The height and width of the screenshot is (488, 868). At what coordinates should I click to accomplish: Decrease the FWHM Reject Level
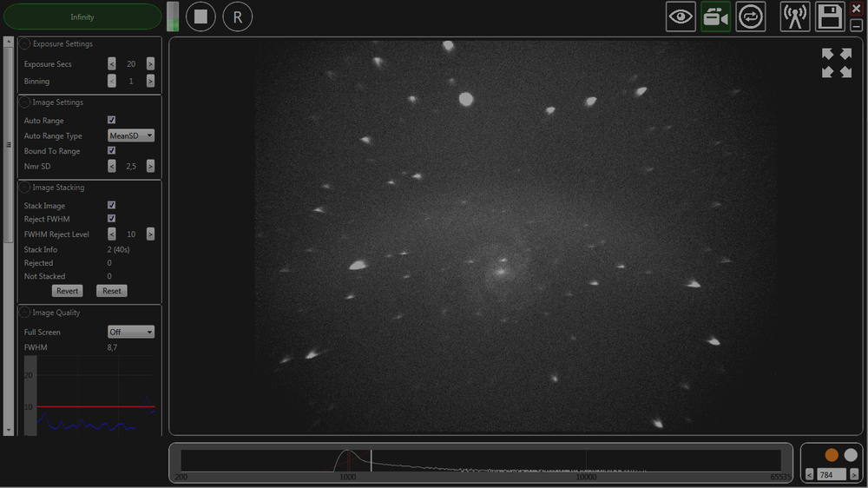(112, 234)
